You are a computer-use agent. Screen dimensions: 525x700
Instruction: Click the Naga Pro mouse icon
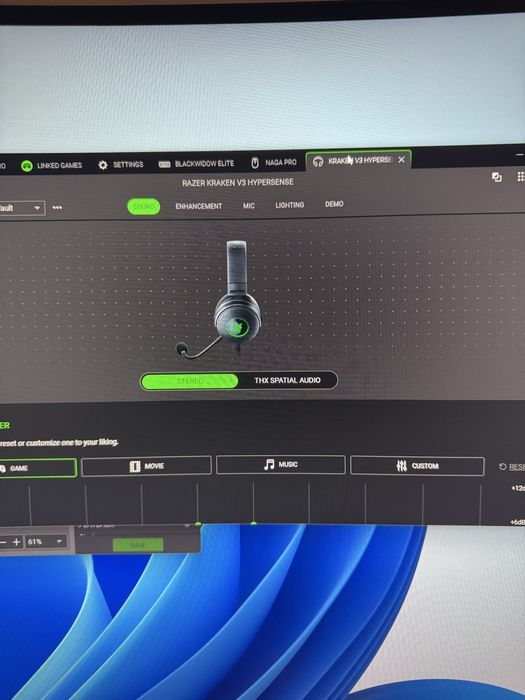255,163
